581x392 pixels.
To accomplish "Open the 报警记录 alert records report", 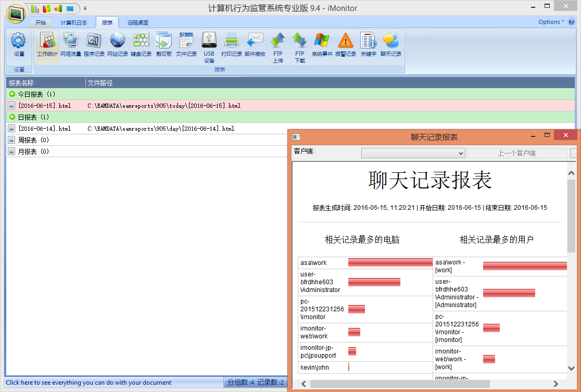I will tap(345, 44).
